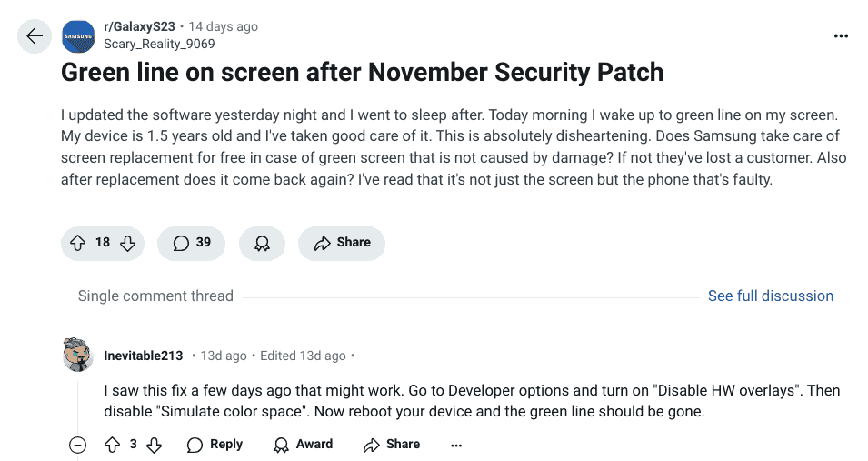The width and height of the screenshot is (868, 461).
Task: Downvote the green line post
Action: (128, 243)
